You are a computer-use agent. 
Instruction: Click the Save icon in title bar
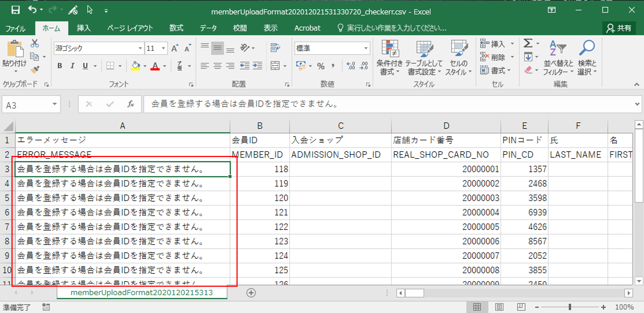(16, 10)
